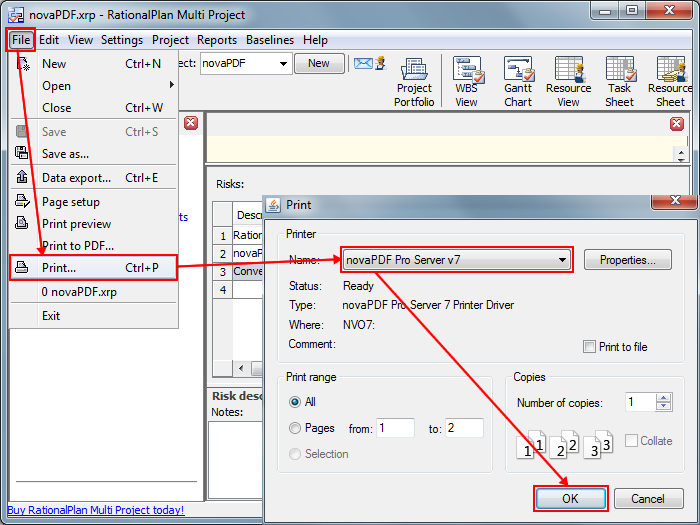Open the Project menu
This screenshot has width=700, height=525.
pos(170,40)
